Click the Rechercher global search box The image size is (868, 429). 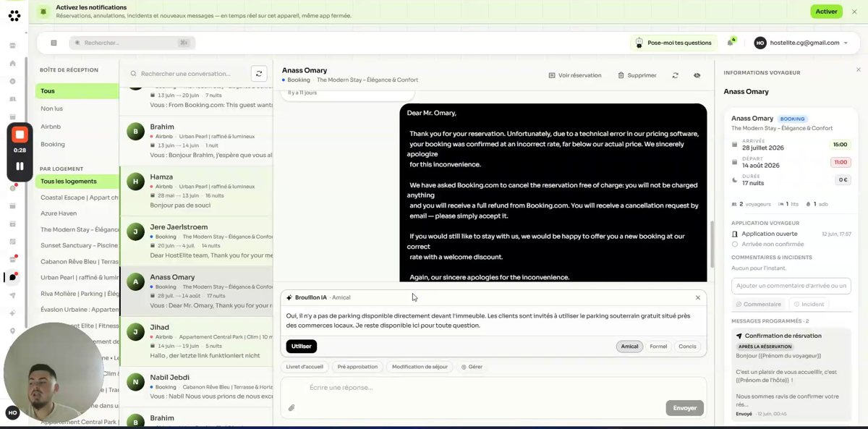point(132,43)
